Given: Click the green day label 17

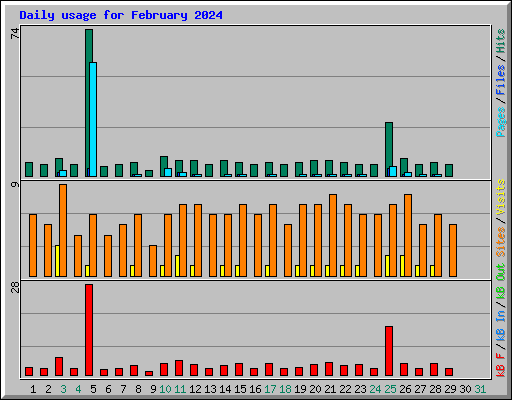Looking at the screenshot, I should (270, 389).
